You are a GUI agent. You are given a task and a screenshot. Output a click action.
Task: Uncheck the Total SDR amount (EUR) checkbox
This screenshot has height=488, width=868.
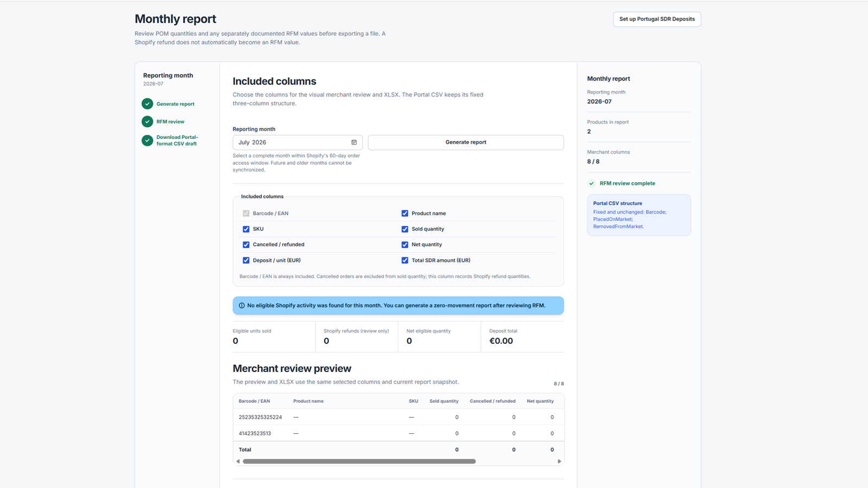[405, 260]
